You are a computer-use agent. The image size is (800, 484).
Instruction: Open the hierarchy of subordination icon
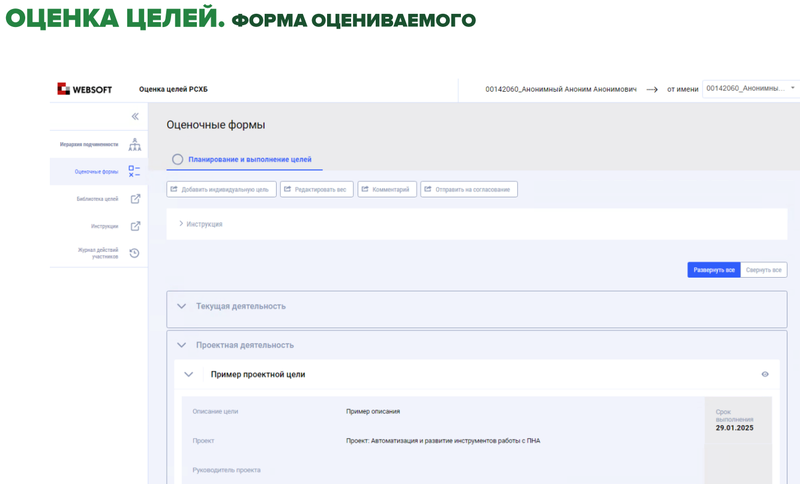(x=135, y=144)
